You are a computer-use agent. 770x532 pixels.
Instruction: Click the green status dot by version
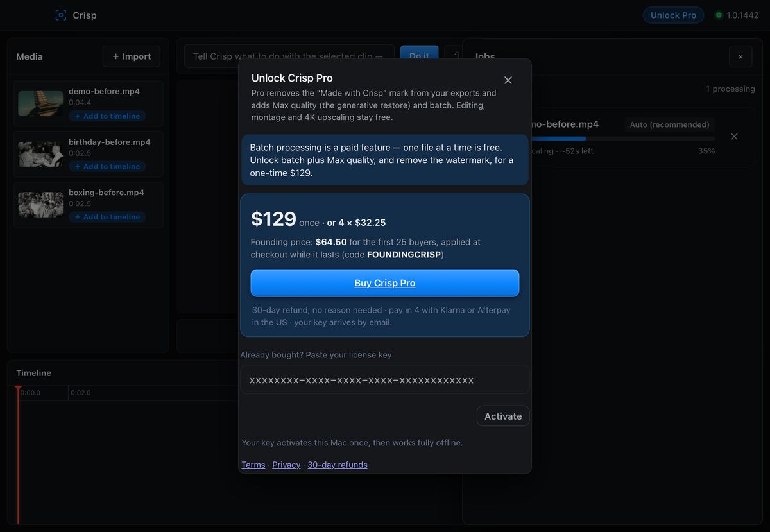coord(719,15)
